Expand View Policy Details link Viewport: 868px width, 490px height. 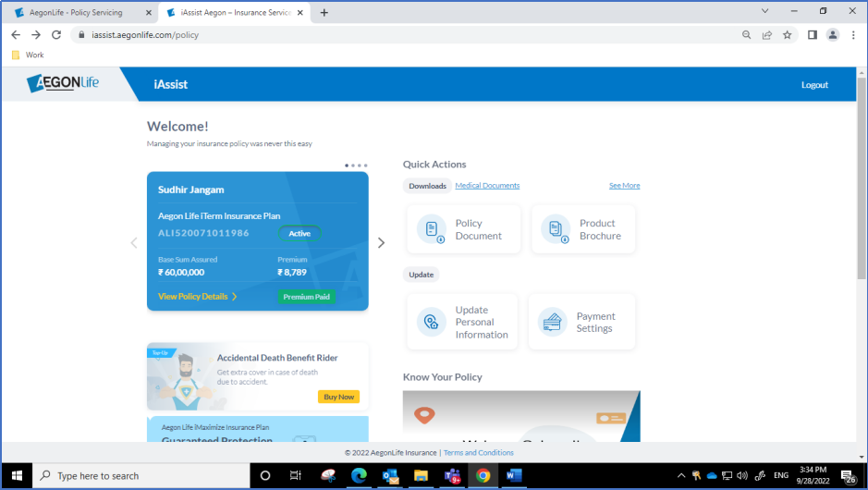(197, 297)
